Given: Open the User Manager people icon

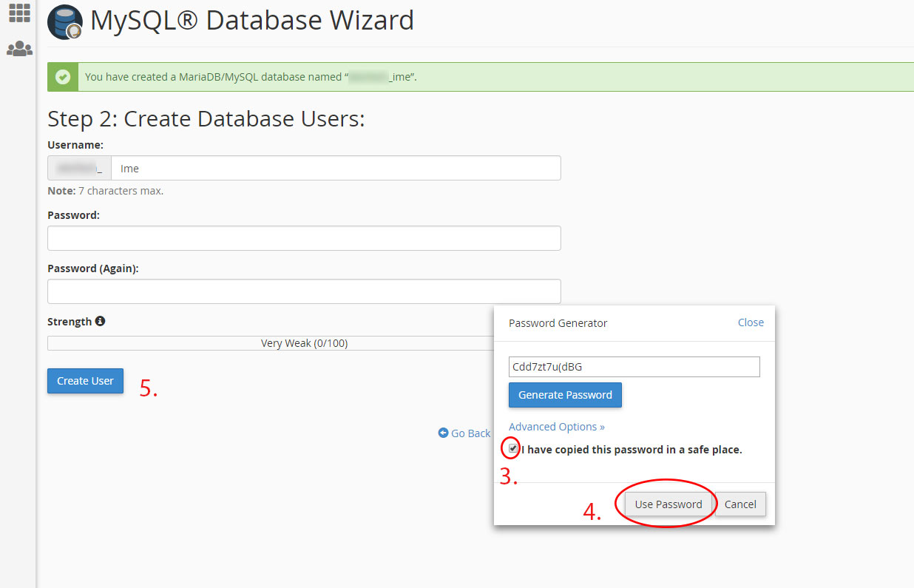Looking at the screenshot, I should point(19,50).
